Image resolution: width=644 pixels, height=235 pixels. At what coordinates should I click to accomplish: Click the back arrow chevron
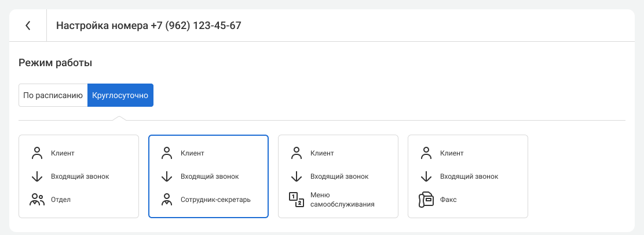point(28,26)
